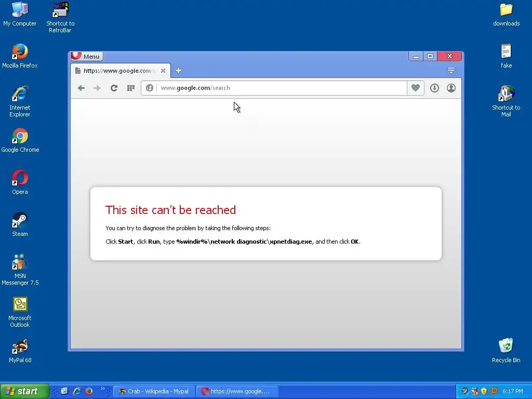Click the address bar showing www.google.com/search
532x399 pixels.
point(281,88)
